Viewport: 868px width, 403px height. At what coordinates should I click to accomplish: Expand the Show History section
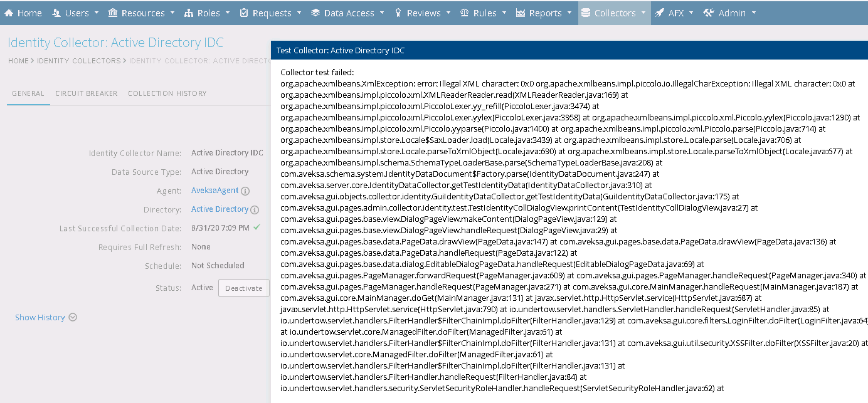[46, 318]
